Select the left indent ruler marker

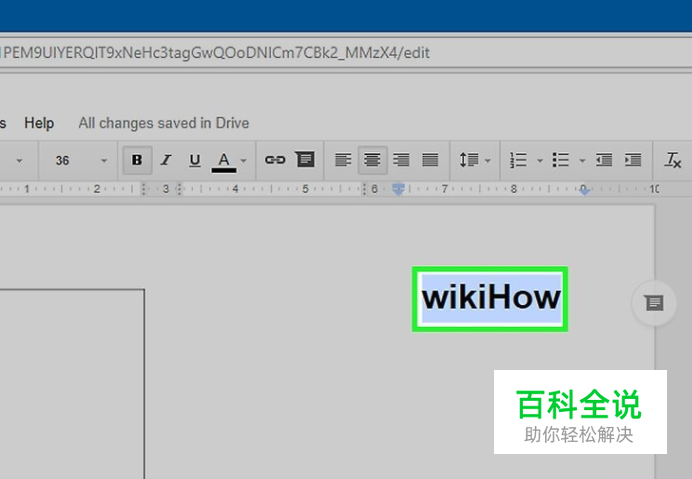click(398, 190)
